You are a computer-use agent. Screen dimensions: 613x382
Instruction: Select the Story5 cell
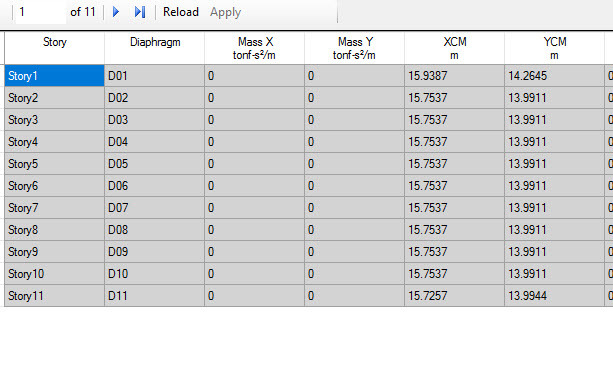[54, 164]
